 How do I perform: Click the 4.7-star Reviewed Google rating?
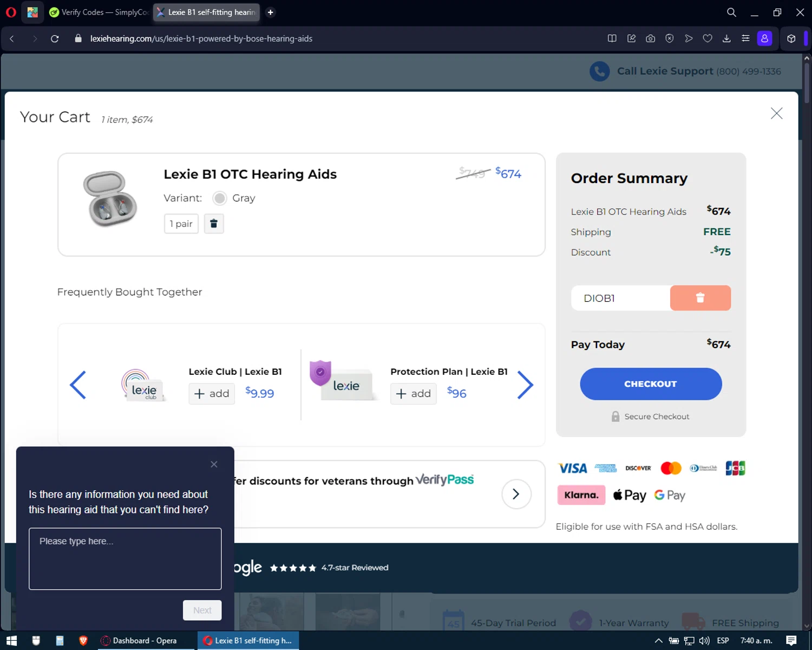tap(355, 568)
